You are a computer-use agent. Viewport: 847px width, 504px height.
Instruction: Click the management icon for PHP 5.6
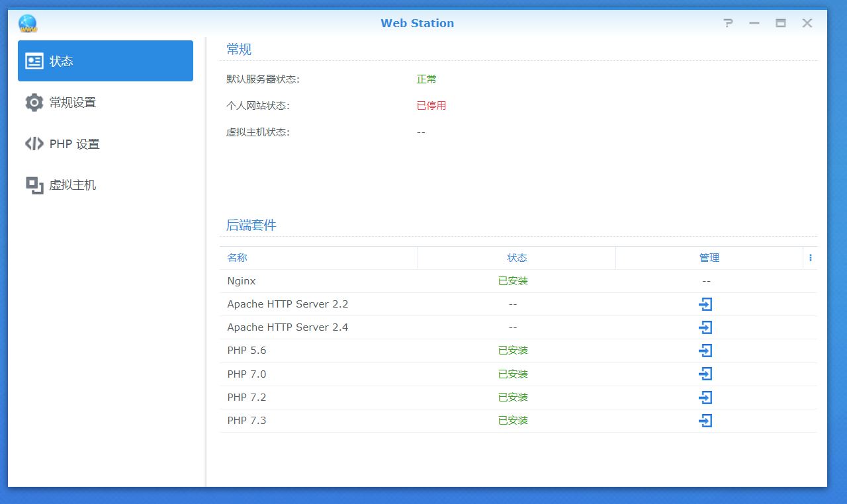pos(705,350)
